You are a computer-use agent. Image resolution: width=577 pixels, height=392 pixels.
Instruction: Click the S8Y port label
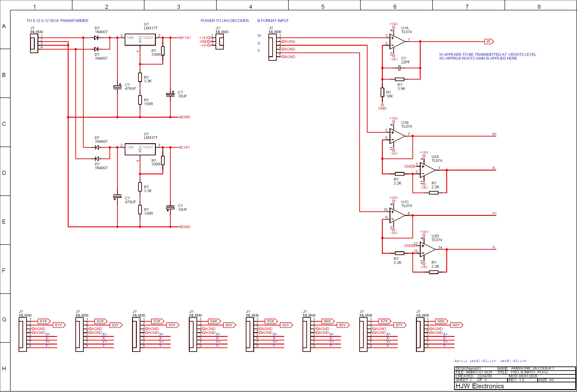456,325
